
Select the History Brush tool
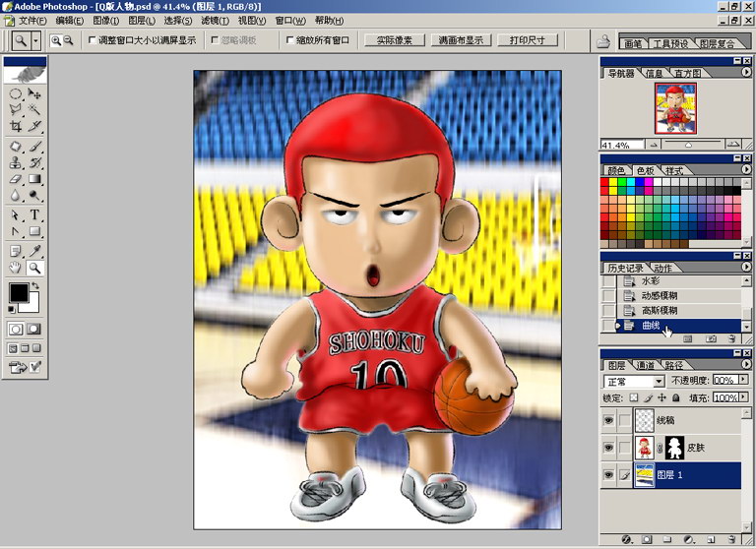(34, 162)
